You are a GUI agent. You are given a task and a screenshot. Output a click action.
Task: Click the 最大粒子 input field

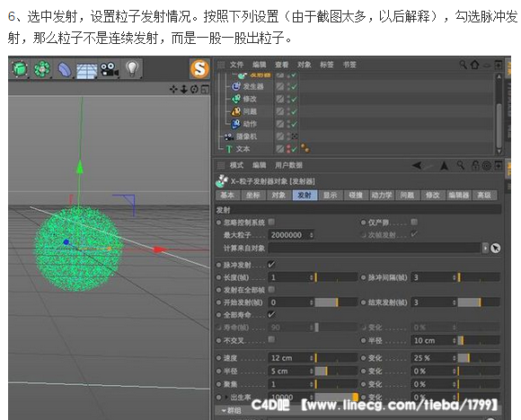click(291, 235)
